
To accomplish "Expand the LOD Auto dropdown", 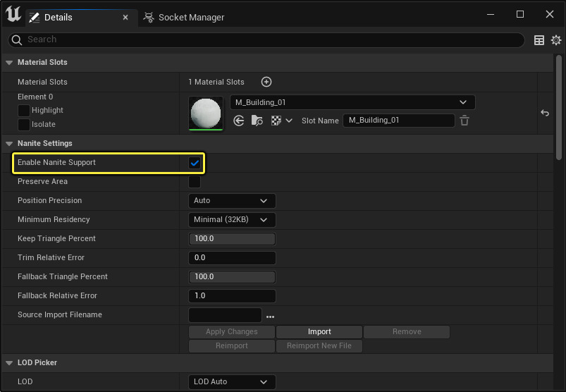I will [232, 382].
